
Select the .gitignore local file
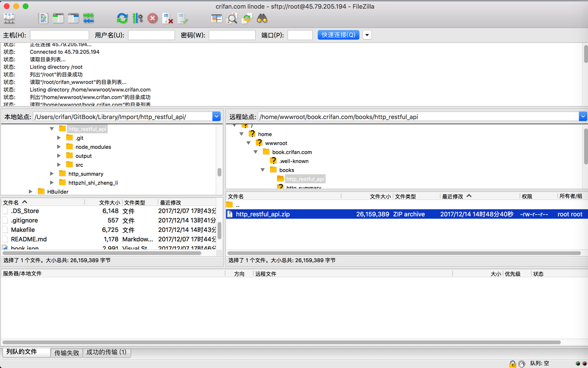(25, 220)
